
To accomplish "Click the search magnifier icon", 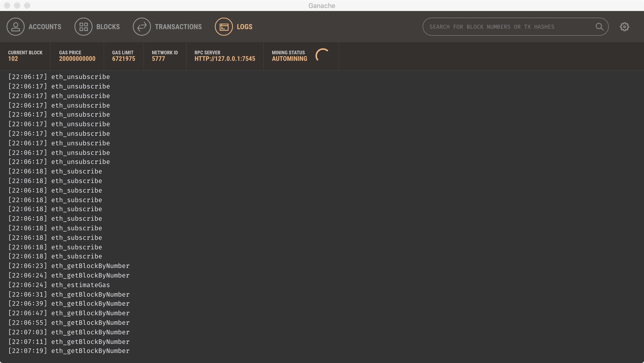I will point(599,27).
